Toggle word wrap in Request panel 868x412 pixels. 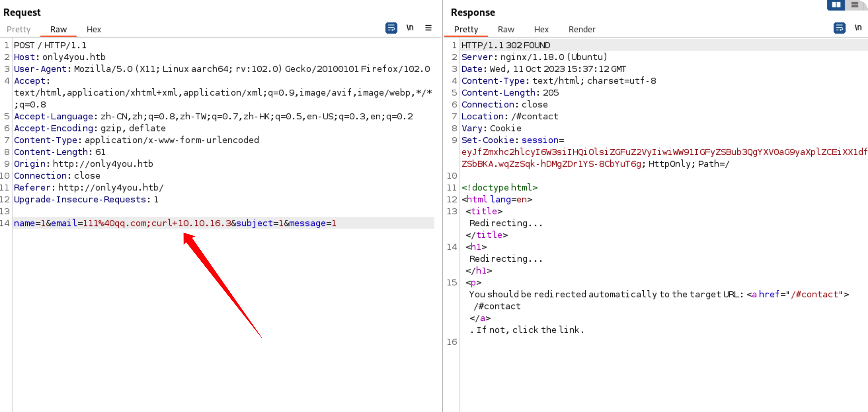pyautogui.click(x=391, y=28)
